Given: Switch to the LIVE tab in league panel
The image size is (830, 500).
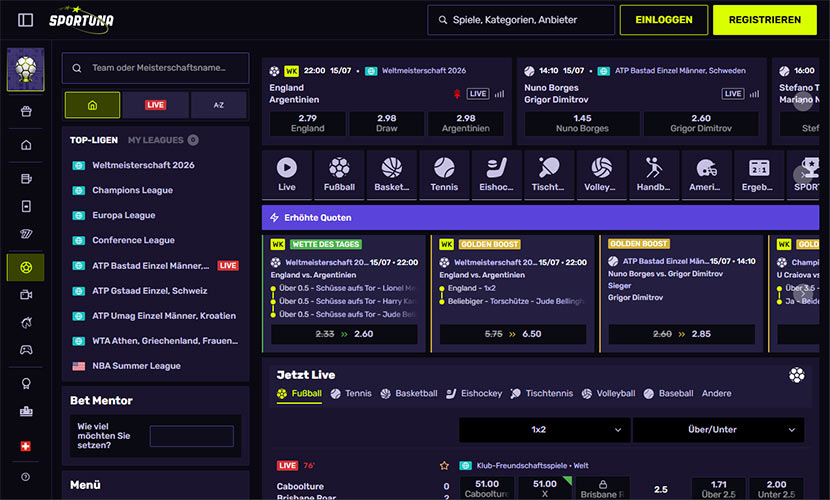Looking at the screenshot, I should point(156,105).
